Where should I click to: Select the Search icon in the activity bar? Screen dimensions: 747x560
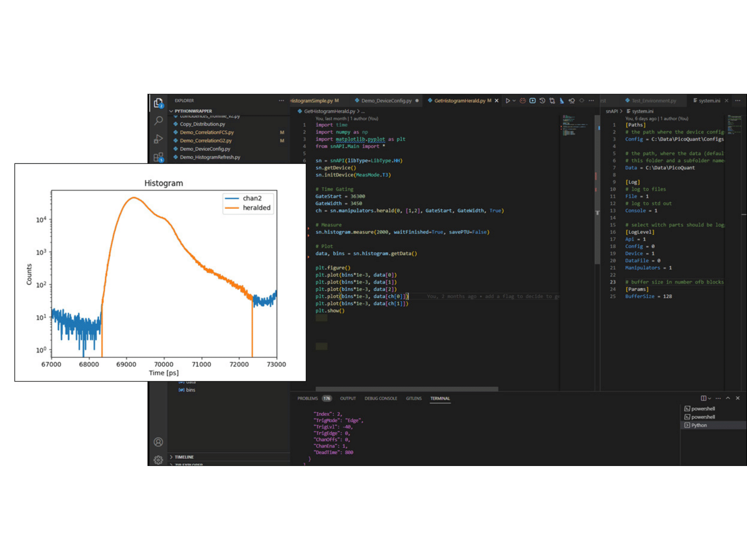[x=158, y=120]
